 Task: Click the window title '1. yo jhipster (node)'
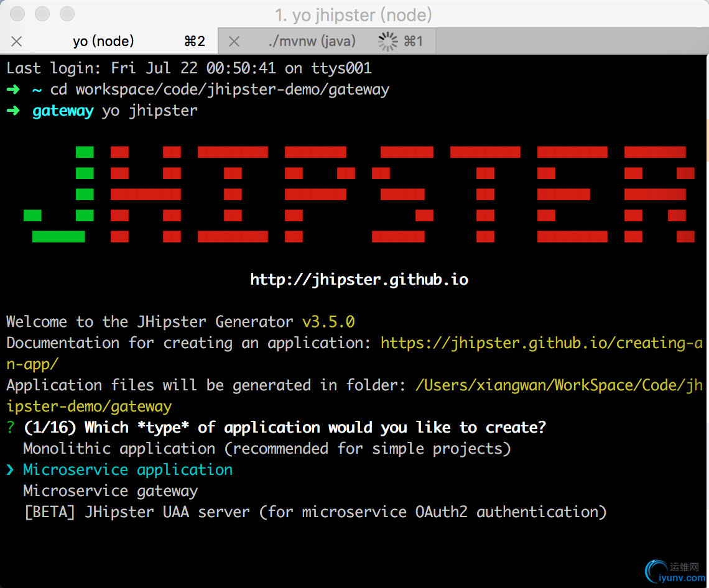353,15
